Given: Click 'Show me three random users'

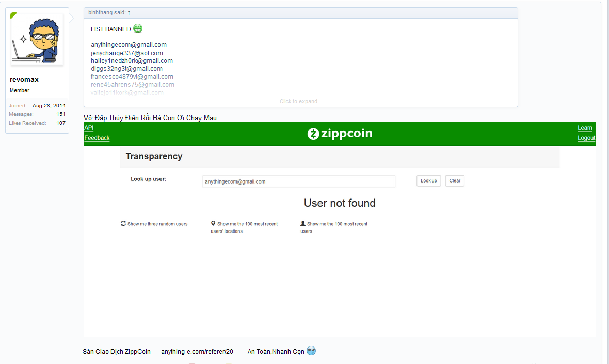Looking at the screenshot, I should (157, 224).
